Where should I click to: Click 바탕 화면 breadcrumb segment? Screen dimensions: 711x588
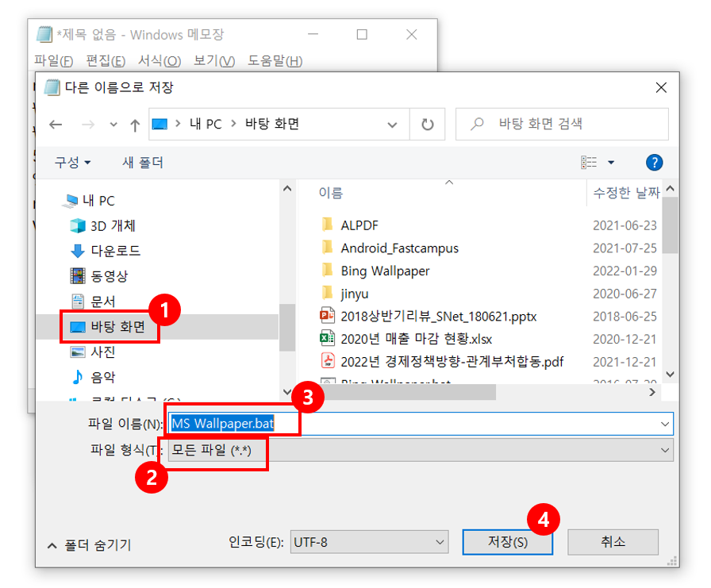[x=272, y=124]
